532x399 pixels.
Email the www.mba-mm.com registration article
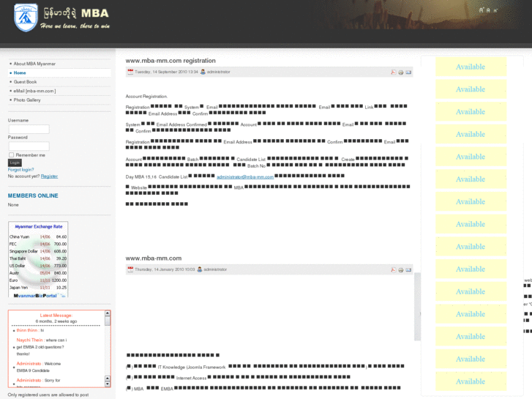[x=408, y=72]
